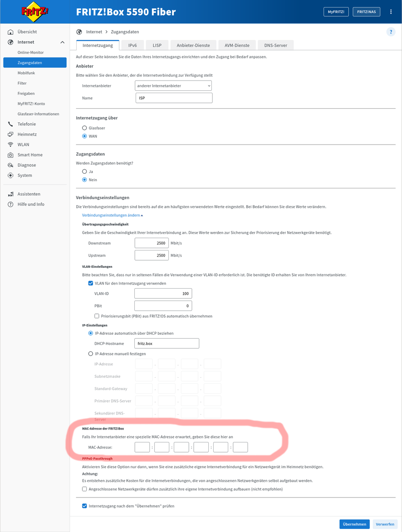Click the VLAN-ID input field
This screenshot has height=532, width=402.
(x=163, y=293)
